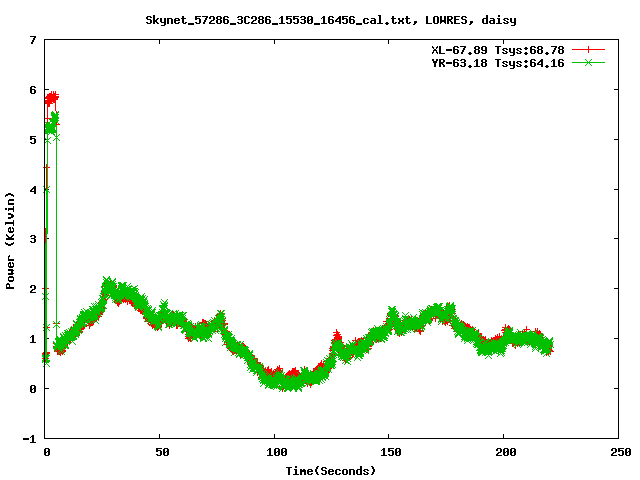This screenshot has height=480, width=640.
Task: Select legend entry YR-63.18 Tsys:64.16
Action: coord(498,63)
